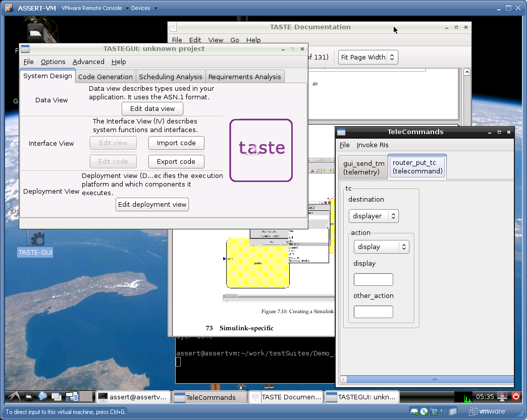The width and height of the screenshot is (527, 420).
Task: Open the destination displayer dropdown
Action: (374, 216)
